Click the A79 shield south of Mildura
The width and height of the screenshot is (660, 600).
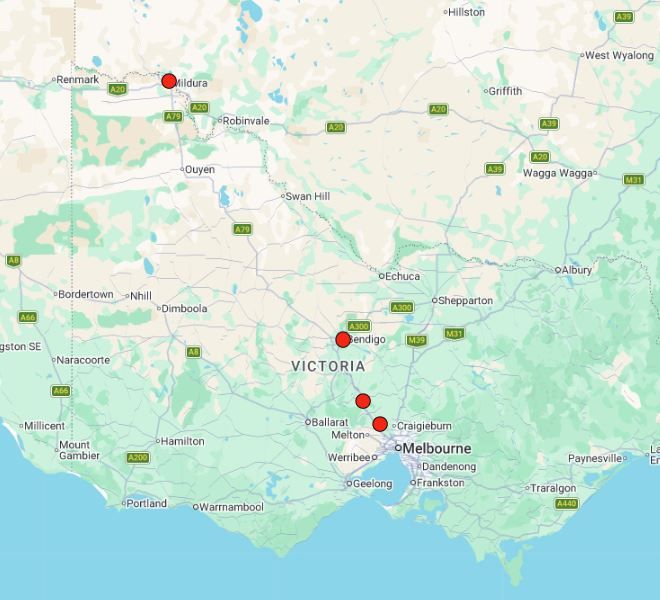(x=173, y=116)
